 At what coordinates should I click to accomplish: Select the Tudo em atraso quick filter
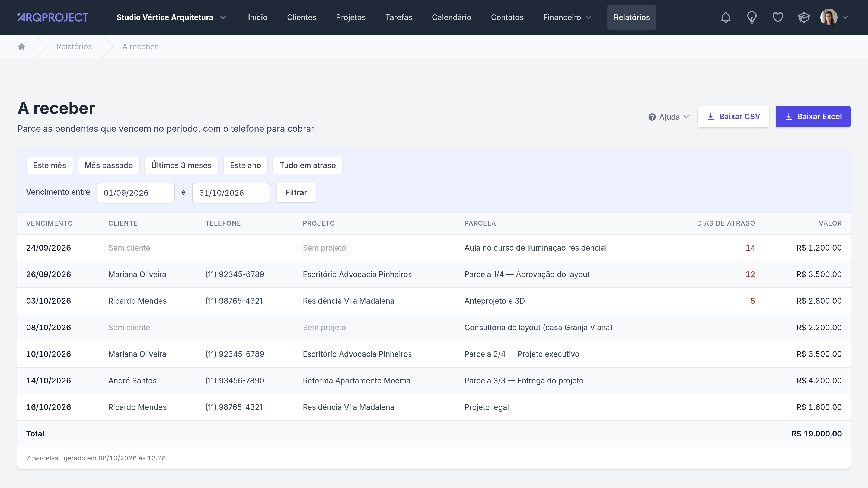click(307, 165)
